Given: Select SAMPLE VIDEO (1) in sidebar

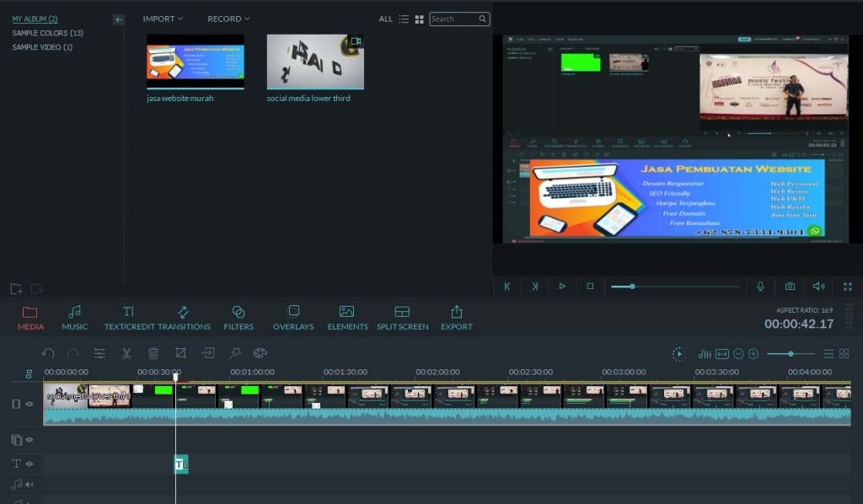Looking at the screenshot, I should [42, 47].
